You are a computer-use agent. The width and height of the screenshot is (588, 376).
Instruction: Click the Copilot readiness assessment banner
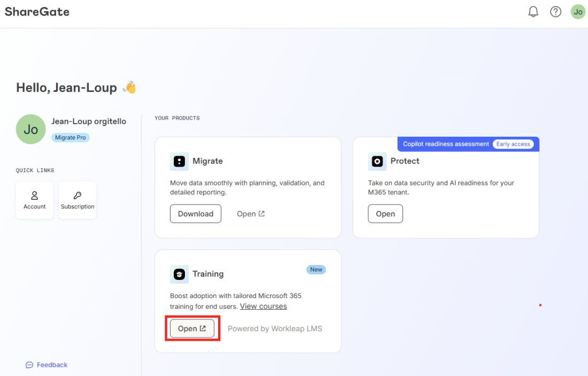(446, 144)
